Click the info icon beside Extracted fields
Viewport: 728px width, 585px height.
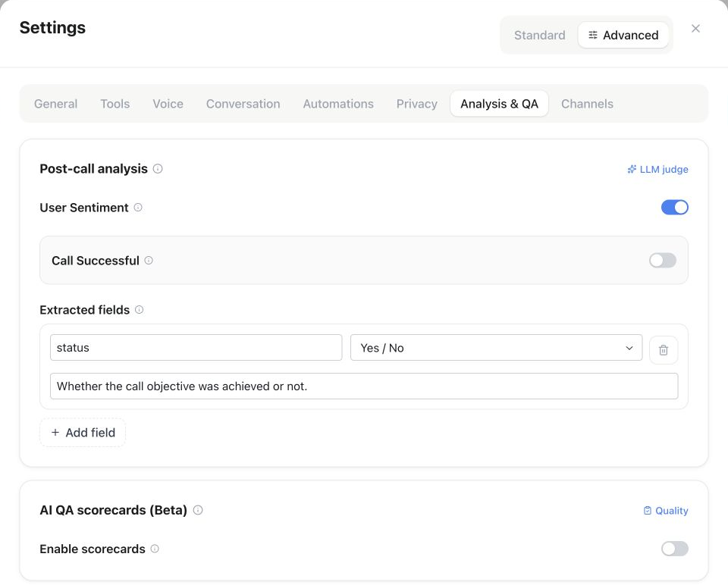coord(139,309)
